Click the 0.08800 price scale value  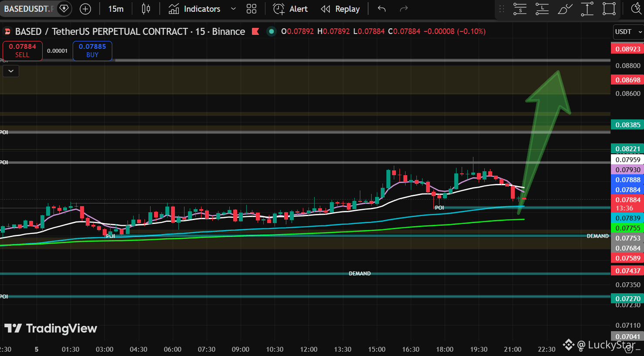pyautogui.click(x=628, y=65)
